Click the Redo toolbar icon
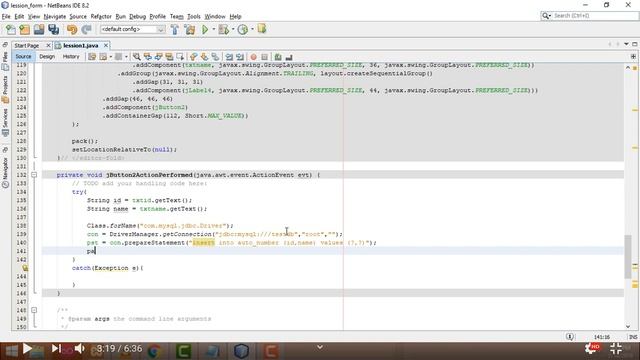The width and height of the screenshot is (640, 360). [87, 29]
